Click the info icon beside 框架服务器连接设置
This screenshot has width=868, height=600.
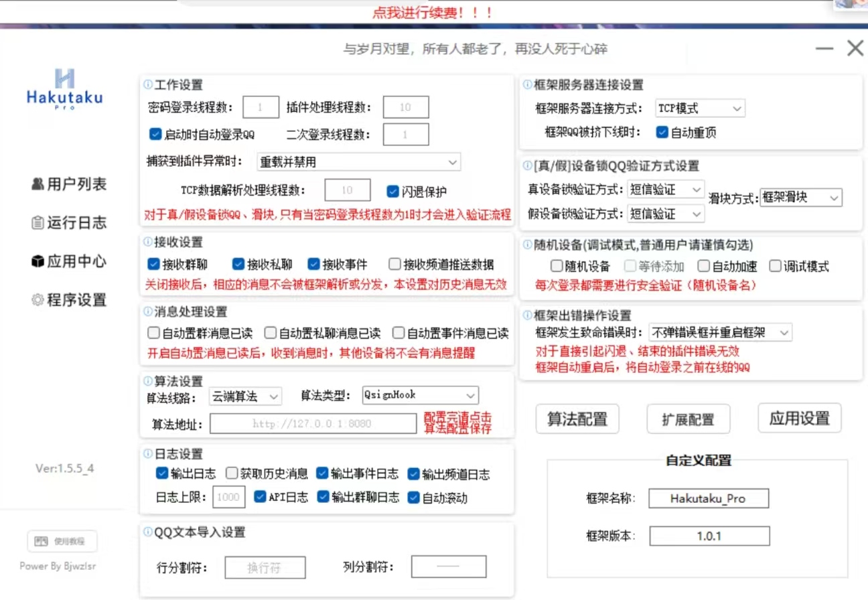pos(527,85)
